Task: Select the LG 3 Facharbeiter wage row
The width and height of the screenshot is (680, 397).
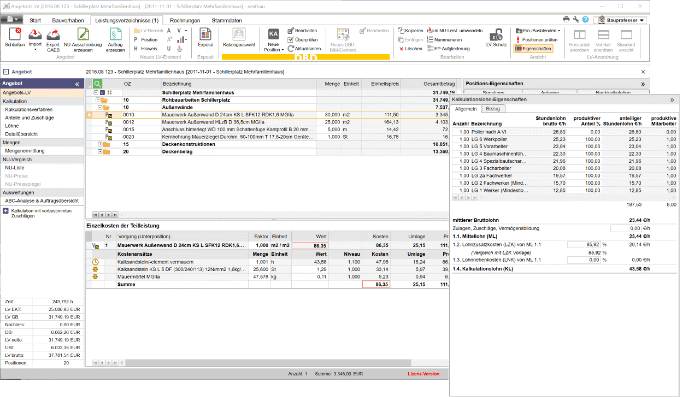Action: [564, 168]
